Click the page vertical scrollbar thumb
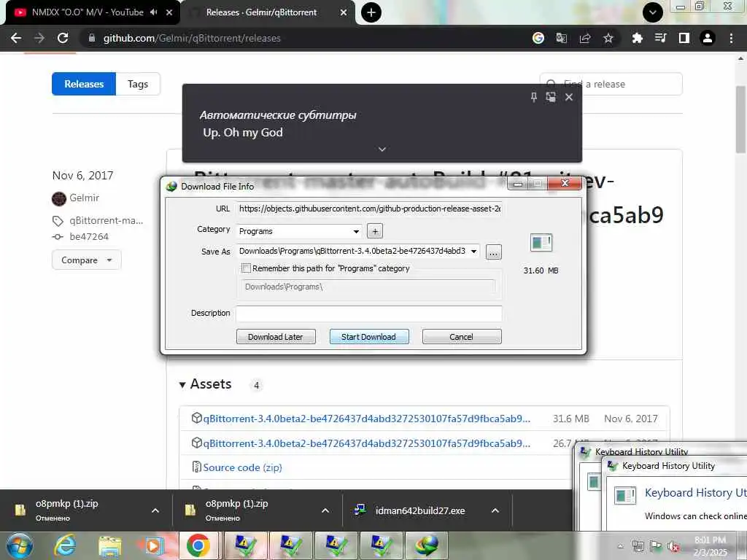747x560 pixels. 741,119
